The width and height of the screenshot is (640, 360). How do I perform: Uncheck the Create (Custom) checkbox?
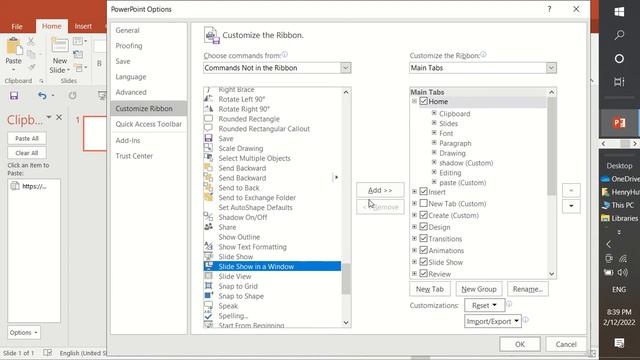423,215
